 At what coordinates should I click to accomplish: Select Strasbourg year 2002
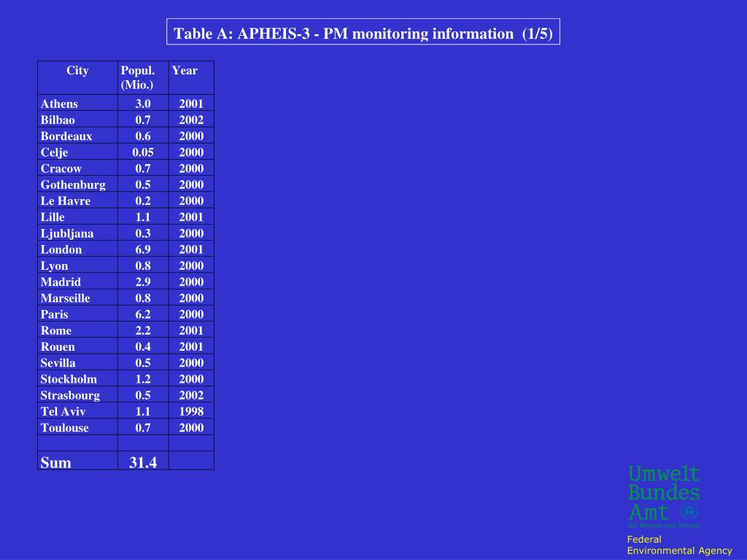(191, 394)
